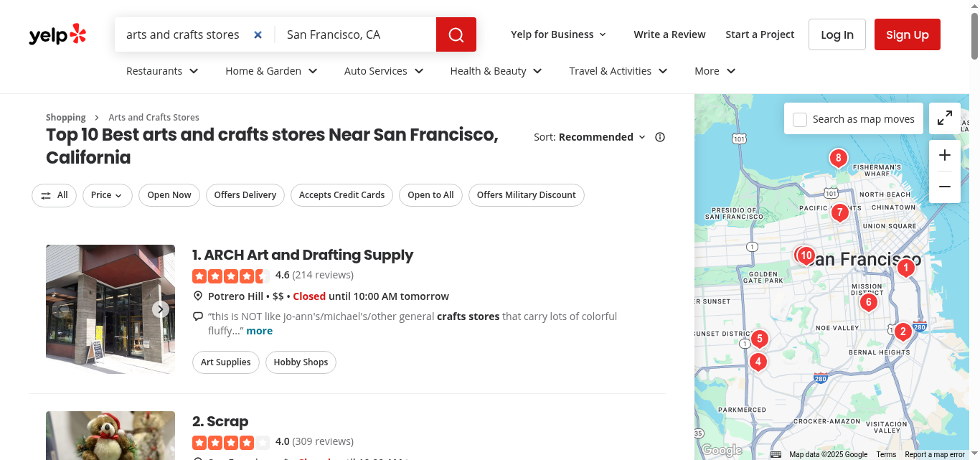980x460 pixels.
Task: Go to Shopping breadcrumb
Action: pos(66,117)
